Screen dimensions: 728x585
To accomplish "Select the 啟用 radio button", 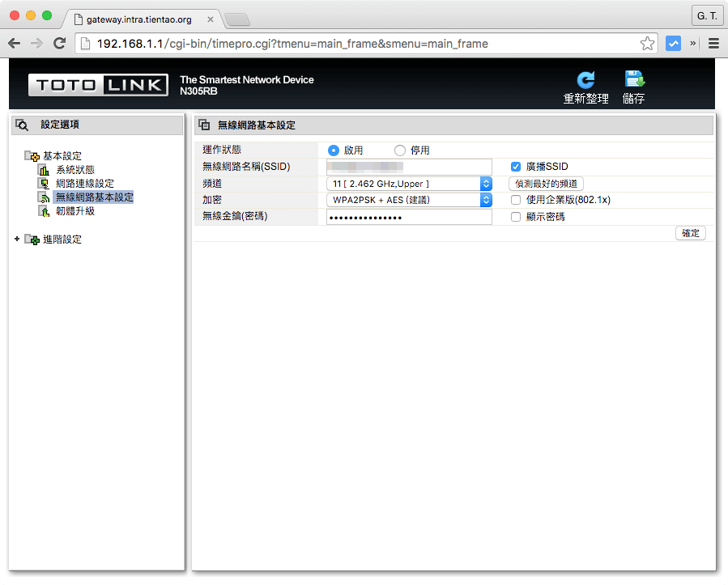I will coord(334,150).
